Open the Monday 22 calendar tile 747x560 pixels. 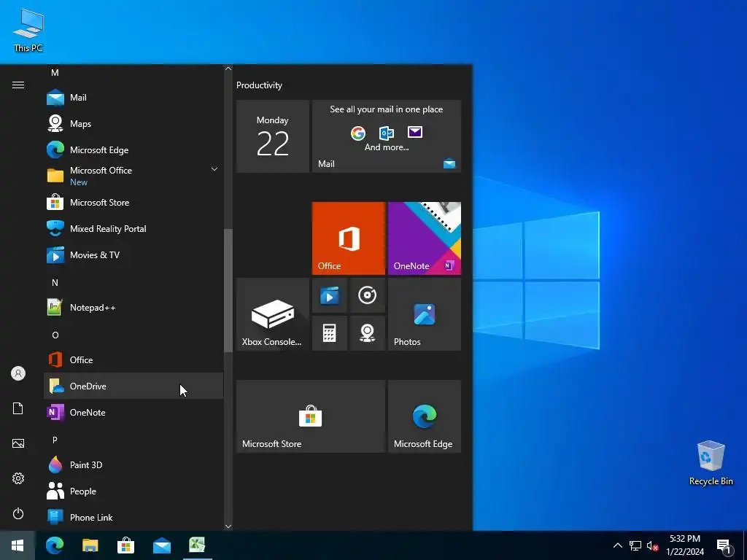[x=273, y=136]
